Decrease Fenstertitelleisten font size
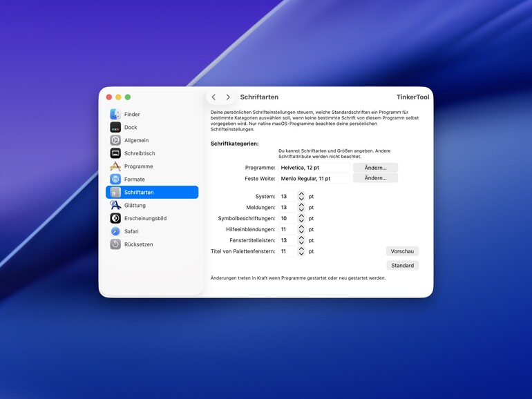The width and height of the screenshot is (532, 399). tap(301, 243)
